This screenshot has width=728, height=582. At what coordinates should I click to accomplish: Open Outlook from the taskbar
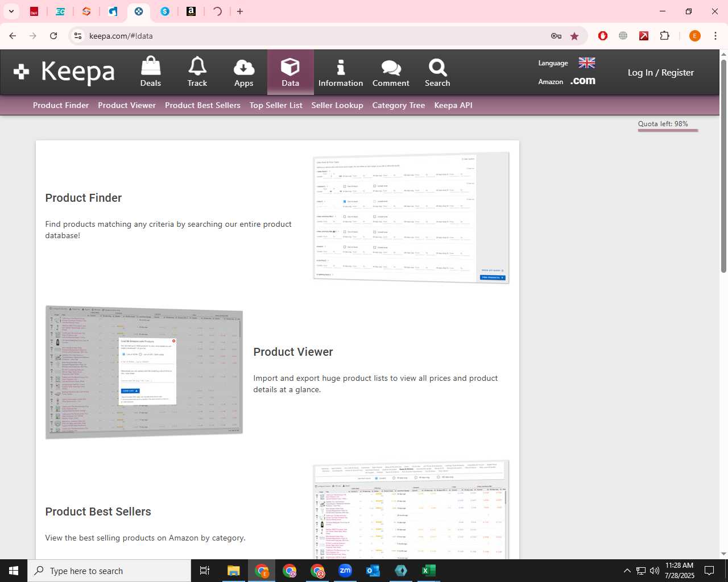pos(373,571)
